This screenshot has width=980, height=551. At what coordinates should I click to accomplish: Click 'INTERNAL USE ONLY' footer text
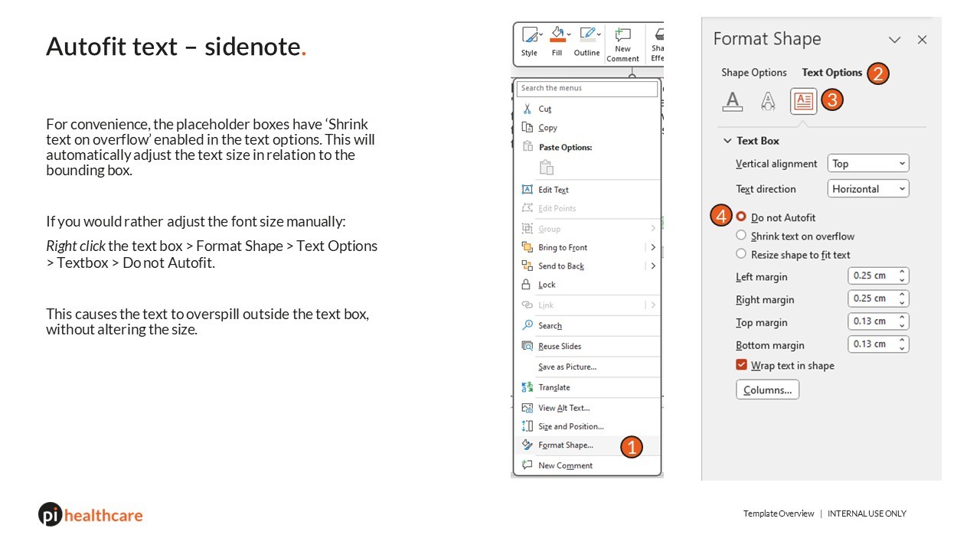coord(867,514)
